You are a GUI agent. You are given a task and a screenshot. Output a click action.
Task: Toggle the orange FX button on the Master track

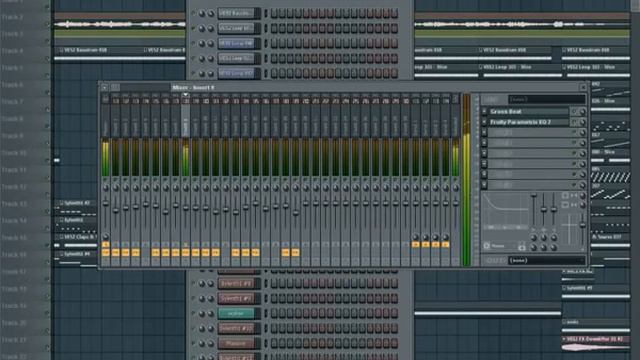pos(105,253)
